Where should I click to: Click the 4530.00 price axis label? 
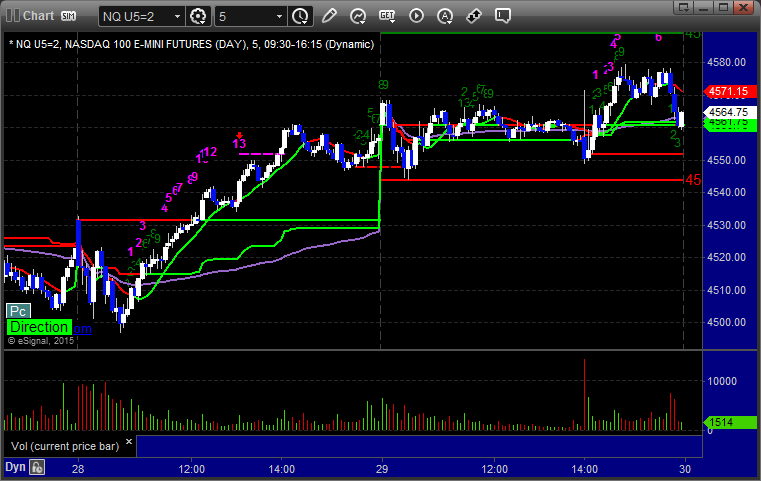(726, 225)
